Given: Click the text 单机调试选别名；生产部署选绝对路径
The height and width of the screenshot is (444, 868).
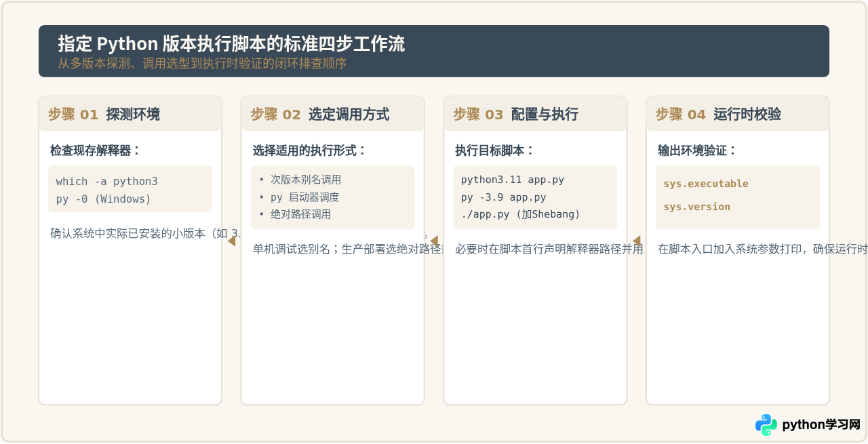Looking at the screenshot, I should [349, 249].
